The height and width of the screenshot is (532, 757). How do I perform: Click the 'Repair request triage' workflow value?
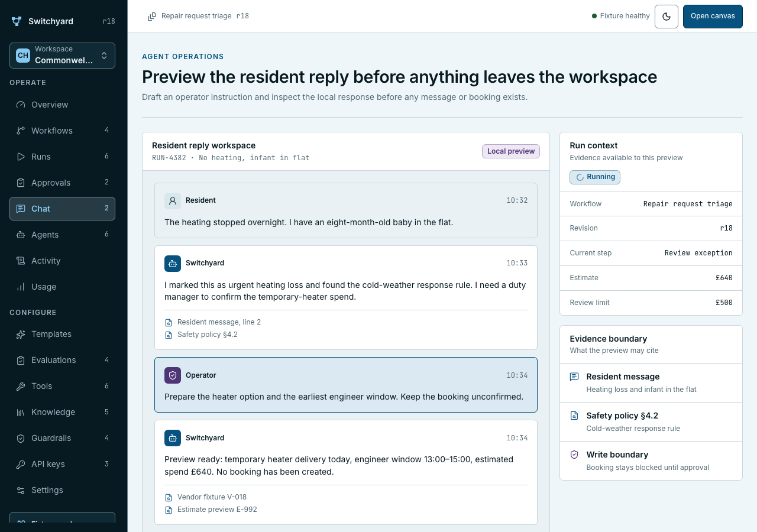688,204
